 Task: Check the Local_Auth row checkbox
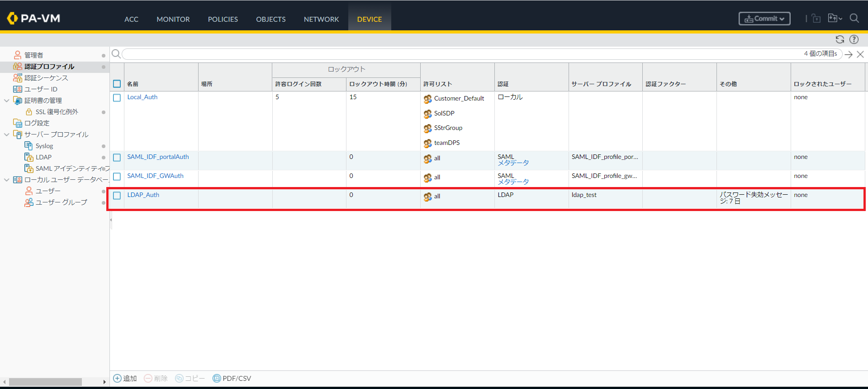pos(117,98)
